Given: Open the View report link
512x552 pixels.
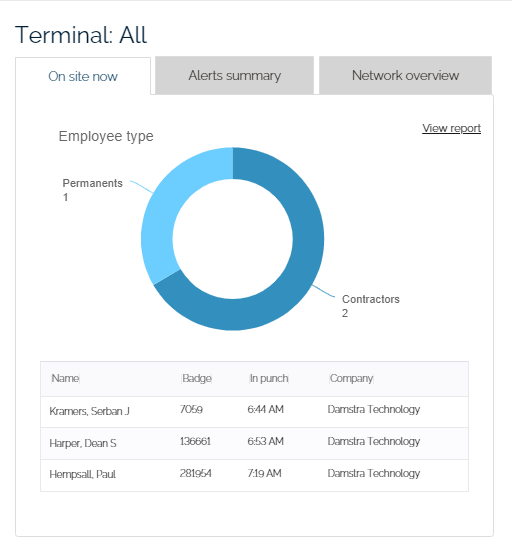Looking at the screenshot, I should point(451,128).
